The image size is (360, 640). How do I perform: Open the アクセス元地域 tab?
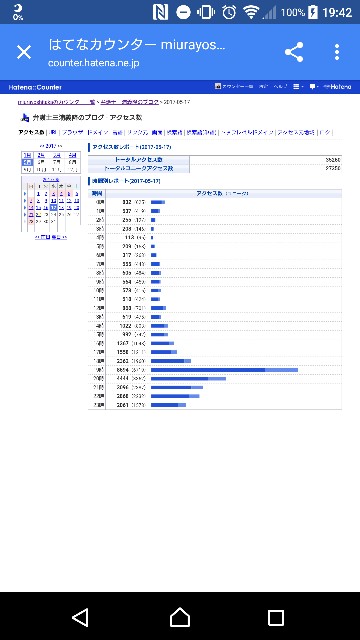[296, 132]
